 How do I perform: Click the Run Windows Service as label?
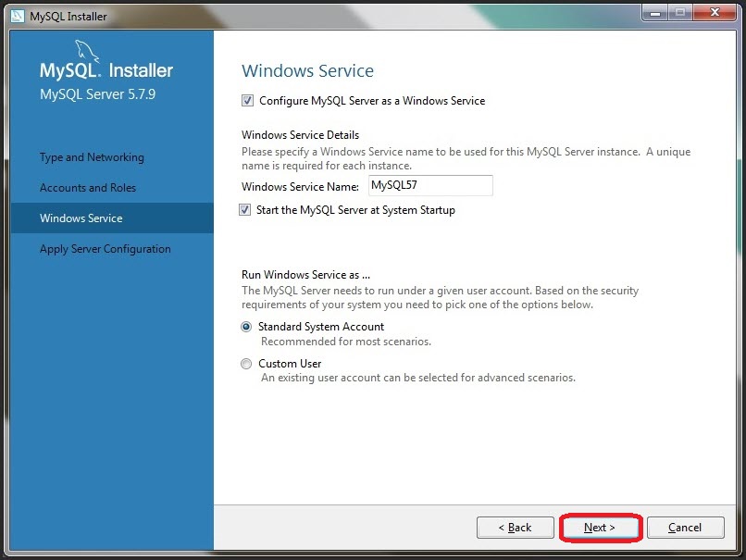(x=305, y=275)
